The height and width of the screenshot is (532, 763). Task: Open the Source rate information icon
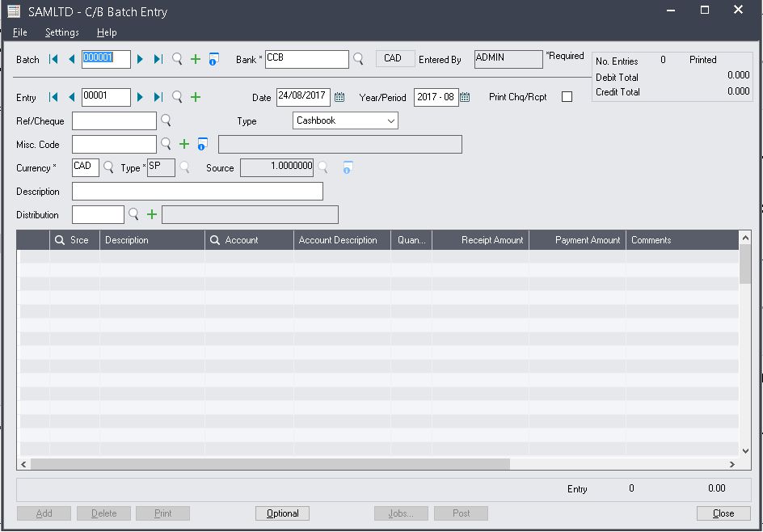(x=348, y=167)
